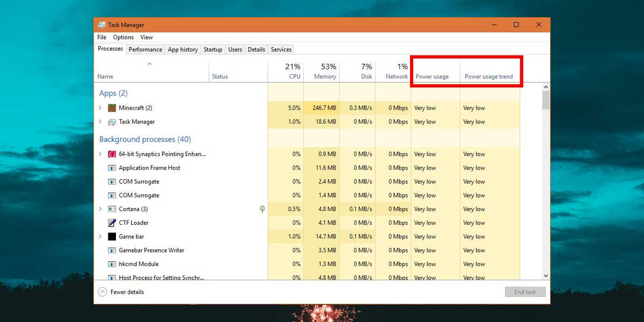Expand the Game bar process group
Viewport: 644px width, 322px height.
[x=100, y=237]
